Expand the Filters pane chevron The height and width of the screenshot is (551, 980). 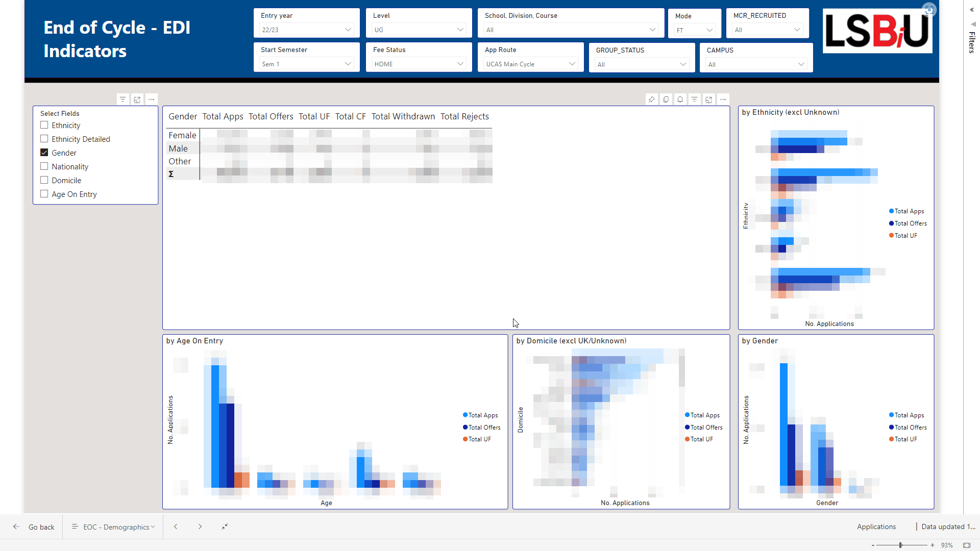coord(972,10)
